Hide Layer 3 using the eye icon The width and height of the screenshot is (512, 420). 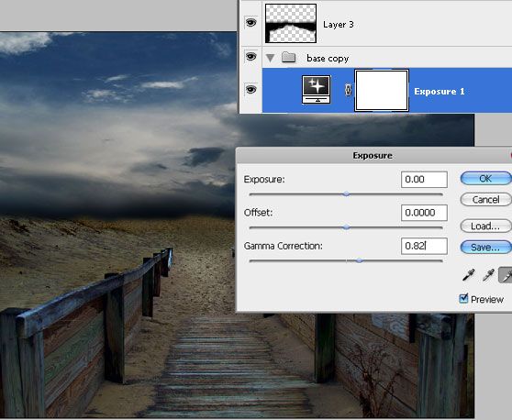tap(250, 23)
